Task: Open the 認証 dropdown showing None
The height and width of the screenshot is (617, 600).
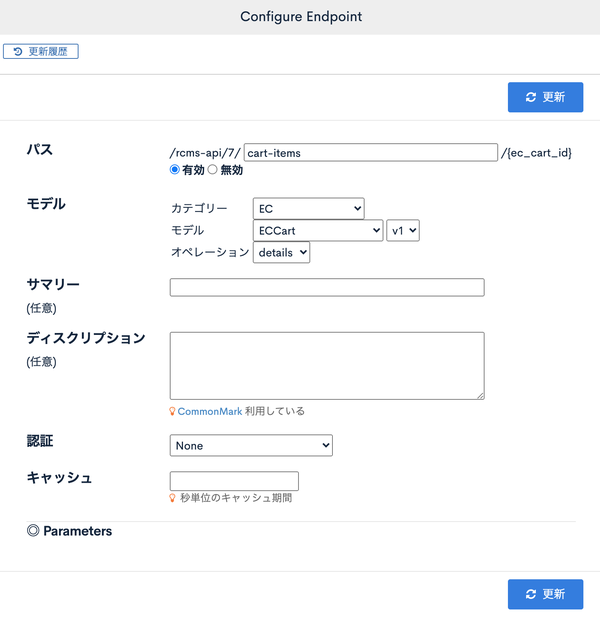Action: 251,445
